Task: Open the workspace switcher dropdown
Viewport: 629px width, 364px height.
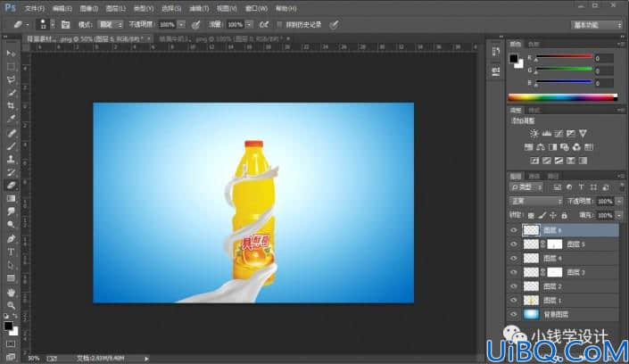Action: (x=597, y=25)
